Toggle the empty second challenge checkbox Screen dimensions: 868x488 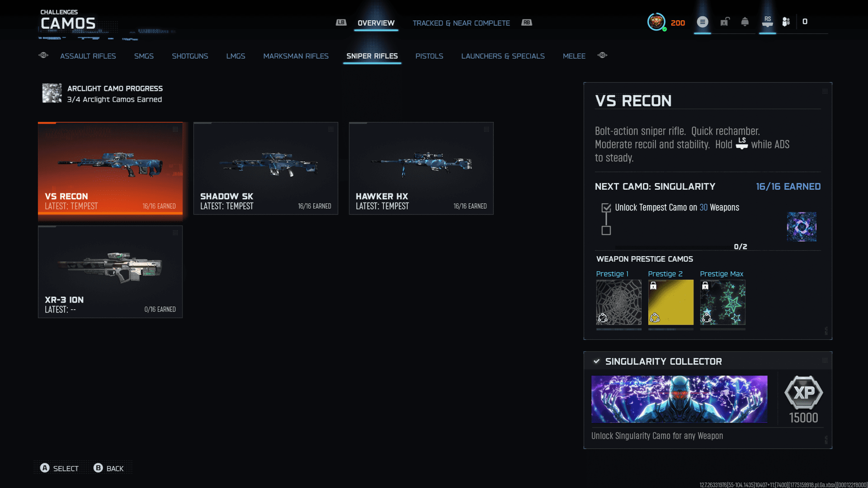tap(606, 230)
